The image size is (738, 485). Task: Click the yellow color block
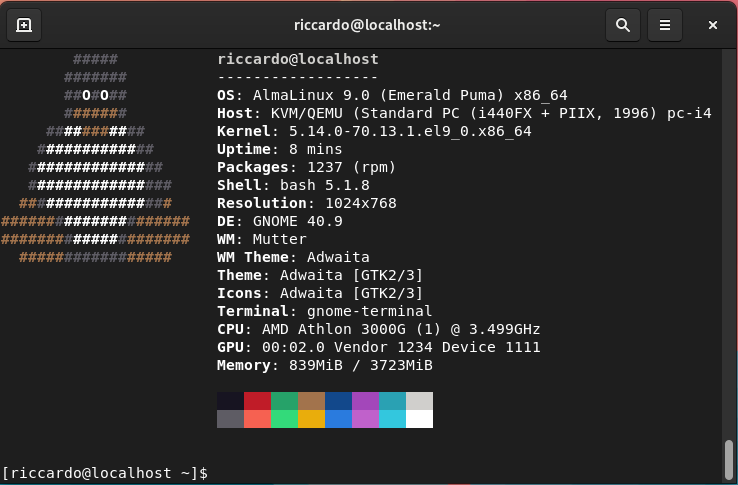click(x=312, y=419)
